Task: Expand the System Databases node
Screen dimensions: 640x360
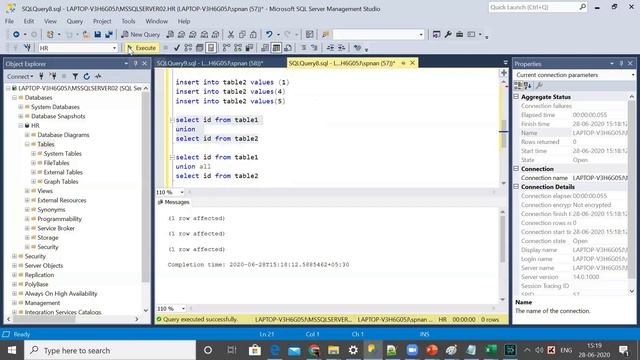Action: (21, 107)
